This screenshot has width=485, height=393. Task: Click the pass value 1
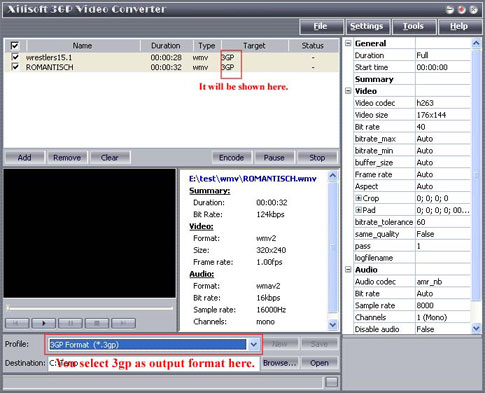tap(443, 246)
